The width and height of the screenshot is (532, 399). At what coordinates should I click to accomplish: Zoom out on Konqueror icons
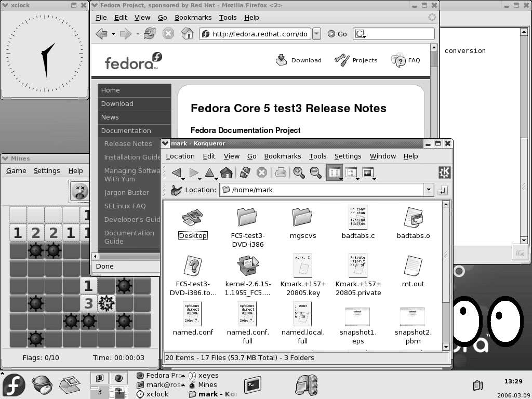pos(315,172)
